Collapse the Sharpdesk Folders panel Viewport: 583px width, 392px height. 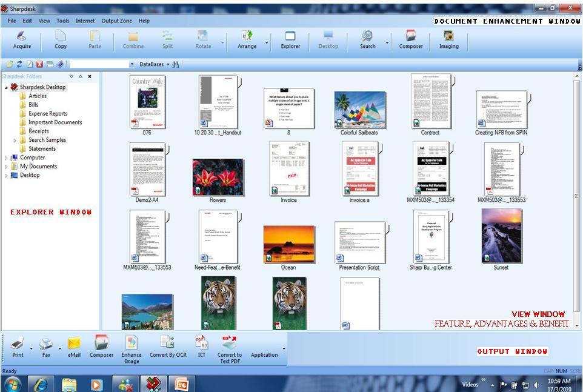pos(81,76)
